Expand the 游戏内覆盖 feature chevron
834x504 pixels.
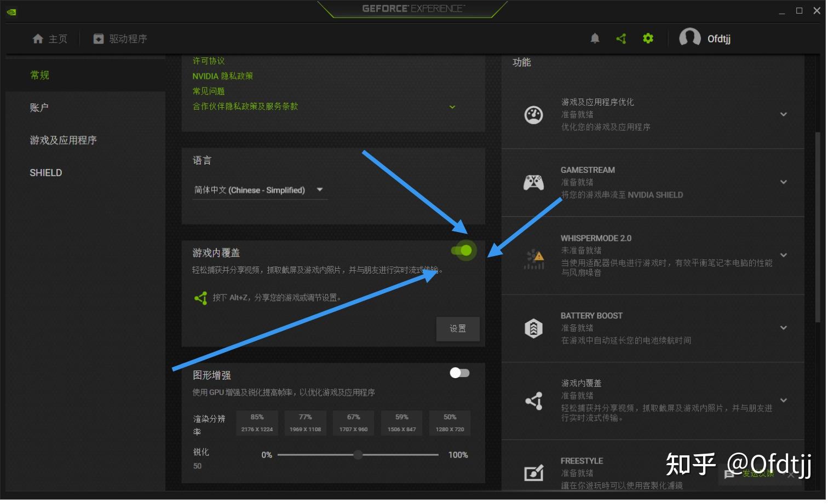pyautogui.click(x=784, y=401)
